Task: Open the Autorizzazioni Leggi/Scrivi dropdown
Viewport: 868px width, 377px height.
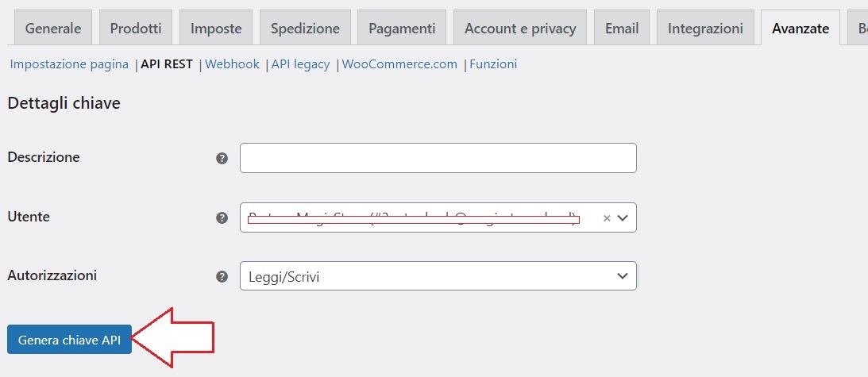Action: coord(438,275)
